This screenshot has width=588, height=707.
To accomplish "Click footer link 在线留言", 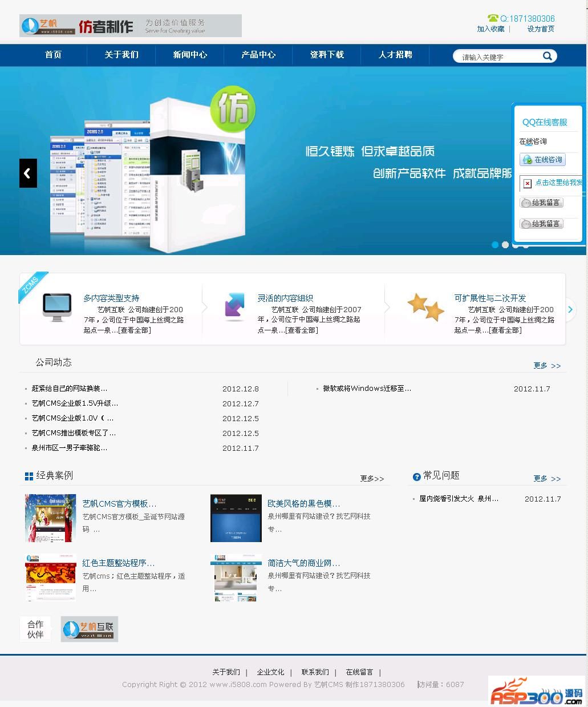I will point(359,672).
